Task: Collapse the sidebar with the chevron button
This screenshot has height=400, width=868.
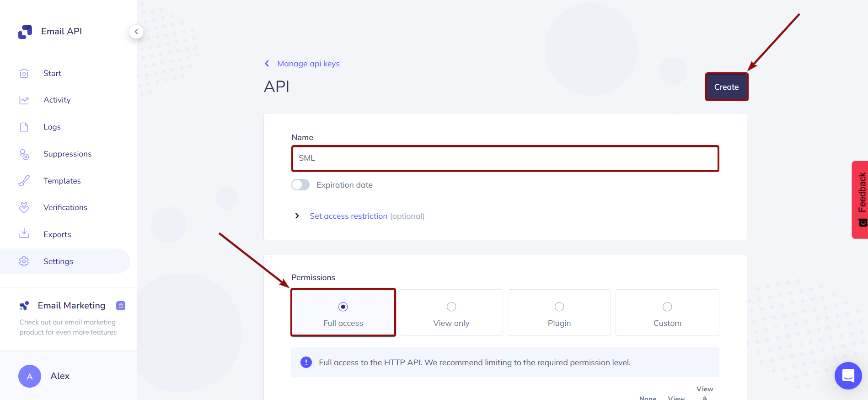Action: click(x=136, y=32)
